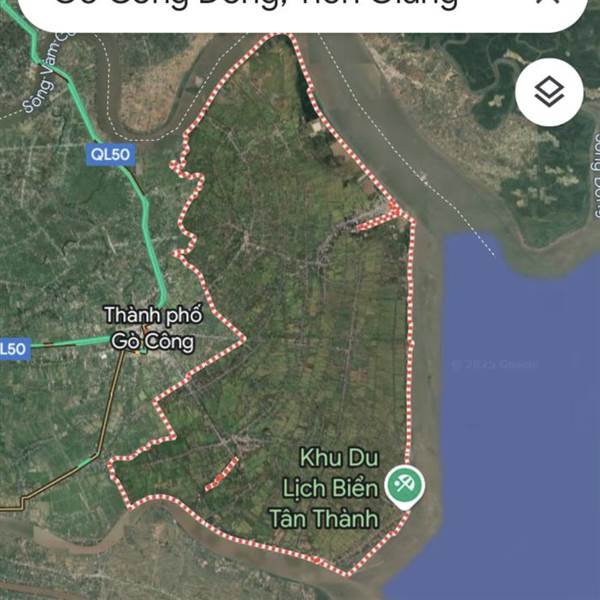Screen dimensions: 600x600
Task: Select the Thành phố Gò Công label
Action: click(x=153, y=328)
